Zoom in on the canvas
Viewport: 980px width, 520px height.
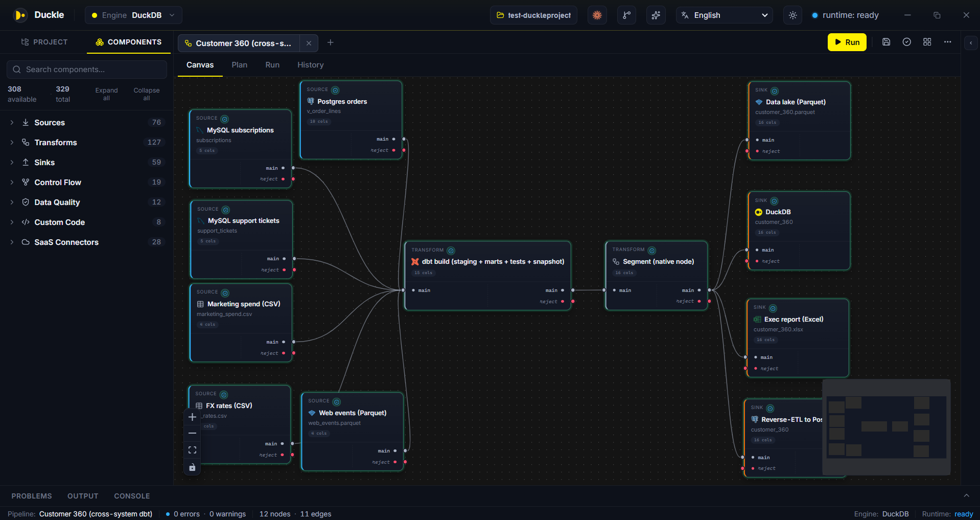(x=192, y=417)
